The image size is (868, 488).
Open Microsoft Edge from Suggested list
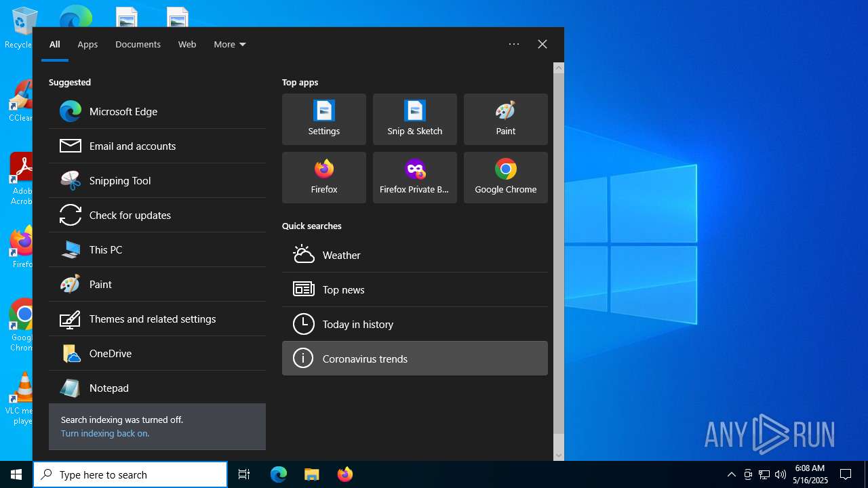[157, 111]
